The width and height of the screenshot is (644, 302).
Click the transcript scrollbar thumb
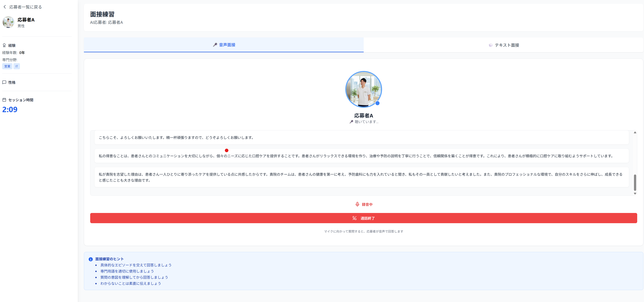635,182
